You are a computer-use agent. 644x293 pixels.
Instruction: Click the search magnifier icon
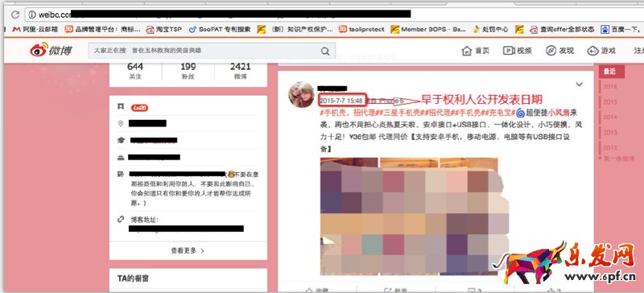(x=325, y=51)
